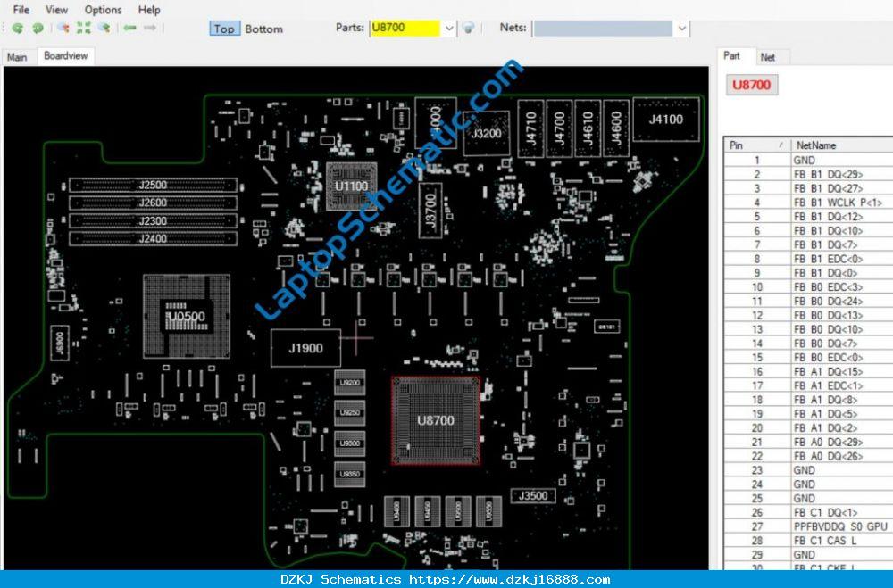
Task: Select pin 27 row PPFBVDDQ_S0_GPU
Action: pos(808,526)
